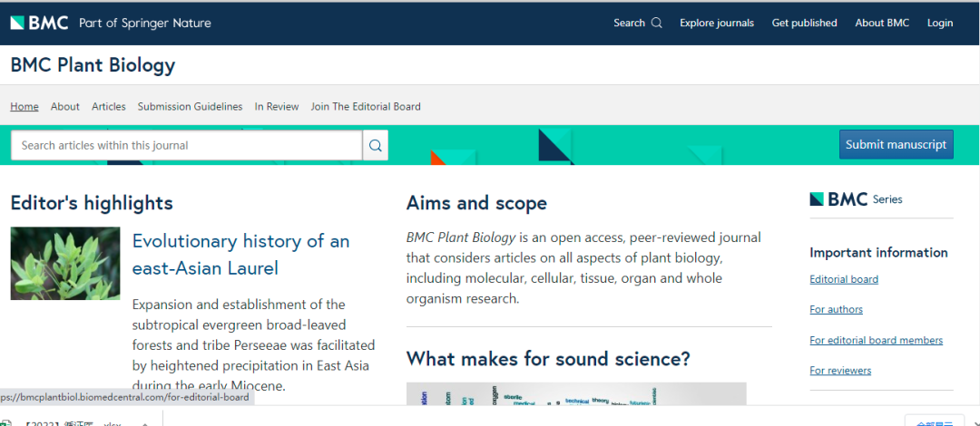Open header Search with magnifier icon
This screenshot has height=426, width=980.
tap(637, 23)
